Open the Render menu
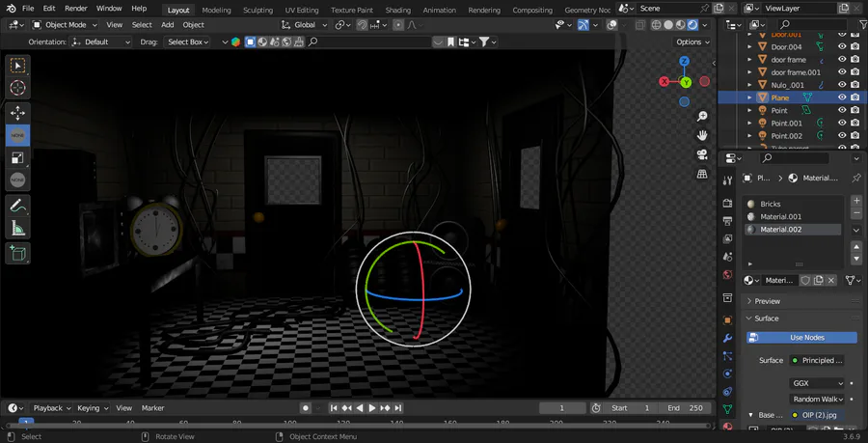Image resolution: width=868 pixels, height=443 pixels. [x=76, y=9]
